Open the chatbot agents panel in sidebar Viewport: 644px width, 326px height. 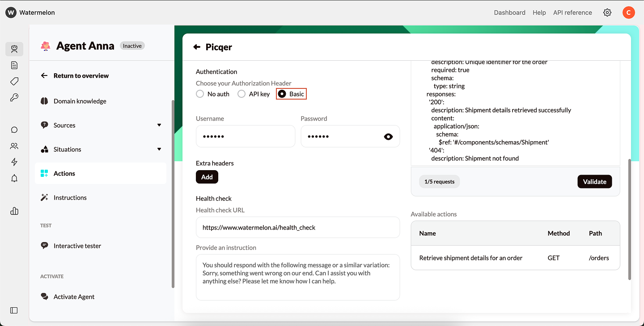pyautogui.click(x=14, y=49)
